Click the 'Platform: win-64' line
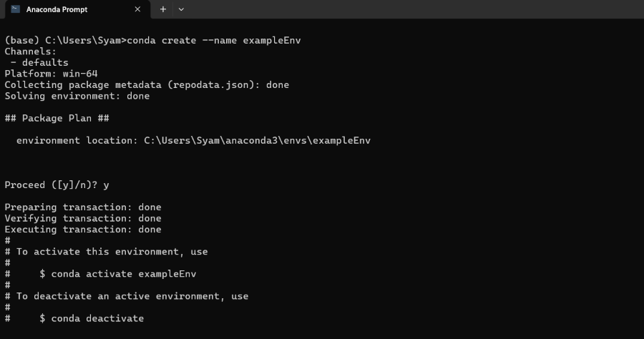 [x=51, y=74]
